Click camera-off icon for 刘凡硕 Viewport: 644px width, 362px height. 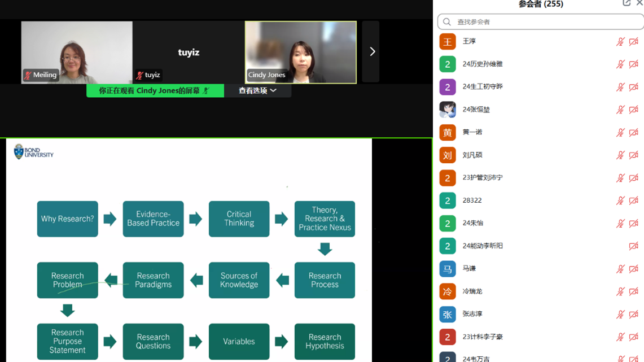click(x=634, y=155)
